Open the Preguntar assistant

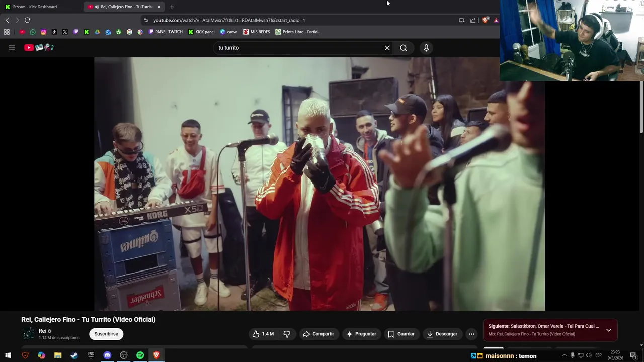[x=361, y=334]
